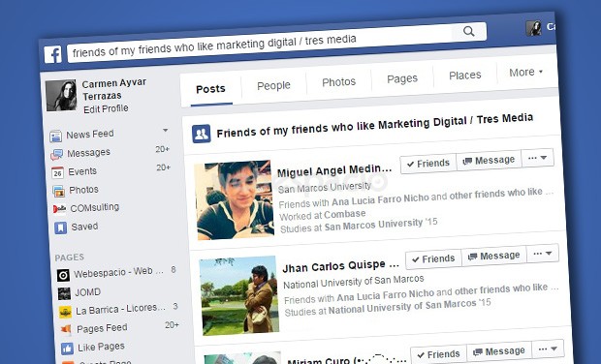Toggle Friends status for Miguel Angel Medina
Image resolution: width=601 pixels, height=364 pixels.
tap(428, 164)
